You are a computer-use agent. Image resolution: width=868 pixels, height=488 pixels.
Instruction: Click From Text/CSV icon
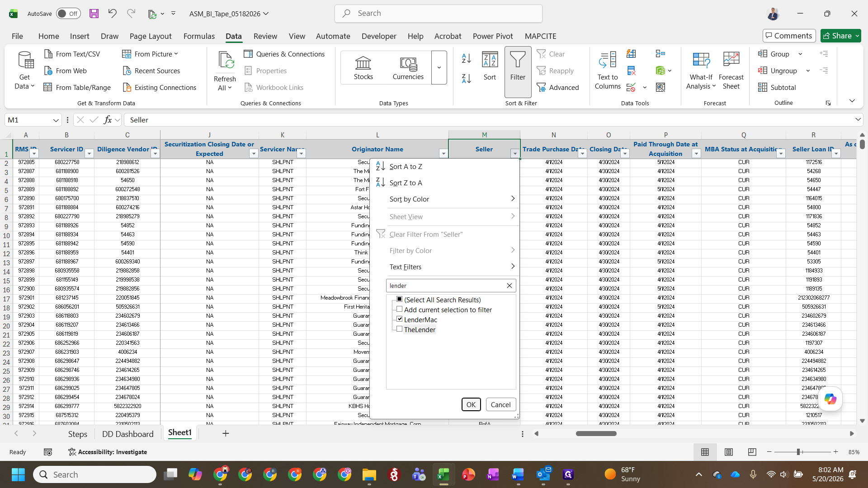(48, 54)
